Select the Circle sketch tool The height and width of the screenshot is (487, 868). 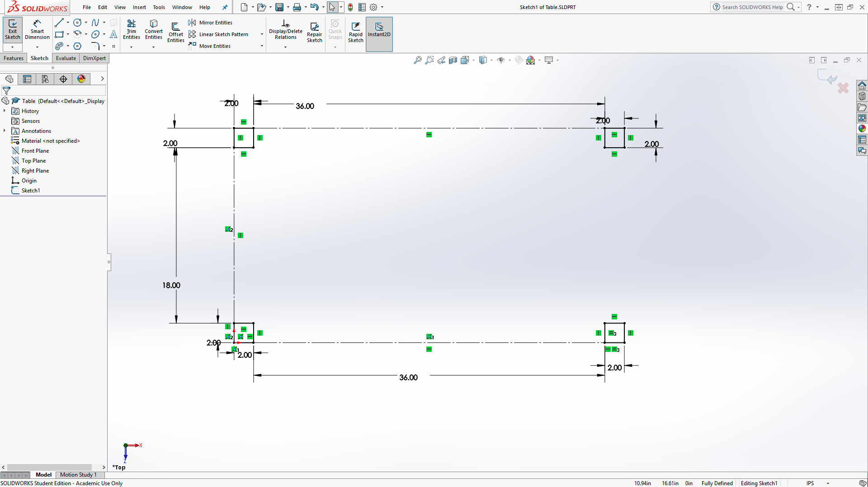77,23
